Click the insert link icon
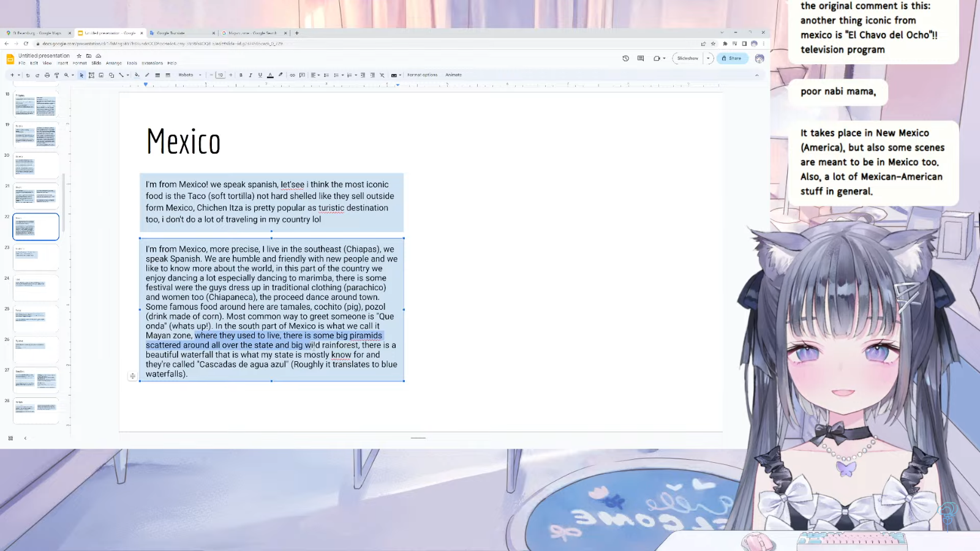Screen dimensions: 980x551 coord(292,75)
